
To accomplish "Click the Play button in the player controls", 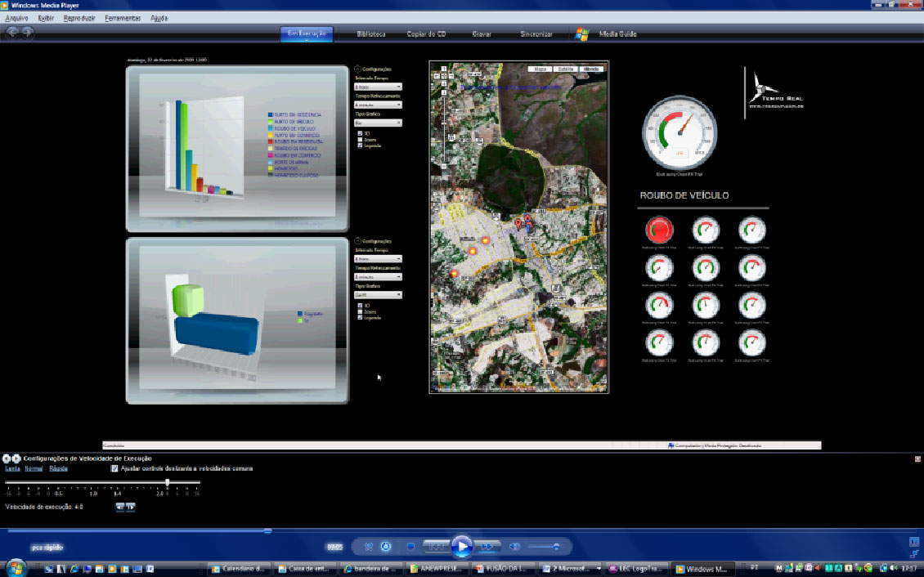I will coord(462,547).
